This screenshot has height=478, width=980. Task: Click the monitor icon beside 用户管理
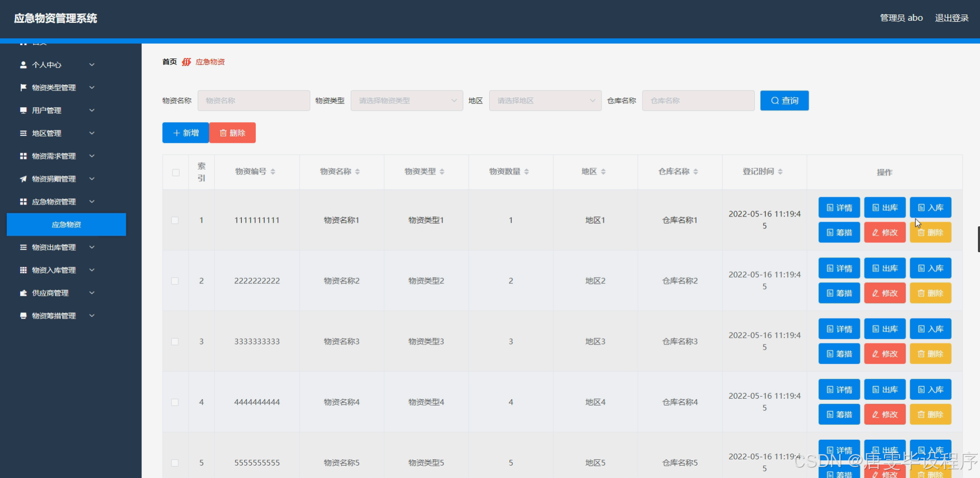(x=23, y=110)
